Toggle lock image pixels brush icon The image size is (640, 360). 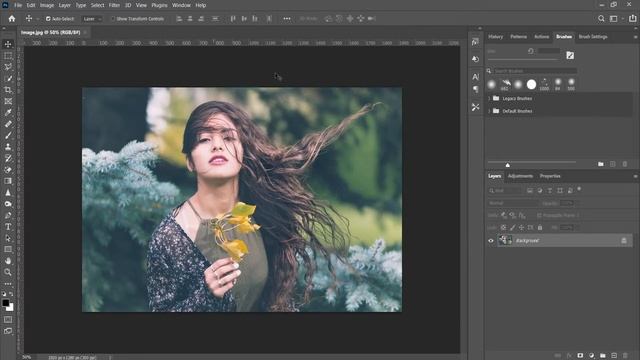pyautogui.click(x=513, y=227)
